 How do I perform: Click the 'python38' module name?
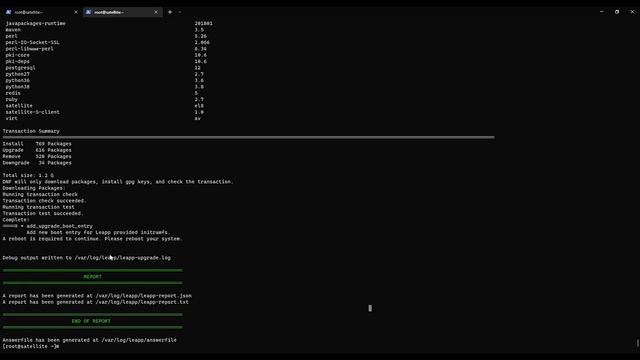click(18, 87)
